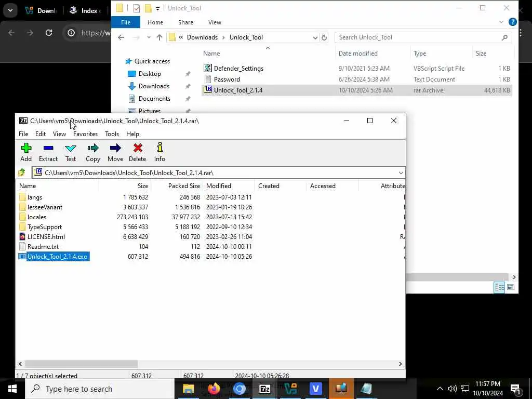
Task: Select the Readme.txt entry
Action: coord(43,247)
